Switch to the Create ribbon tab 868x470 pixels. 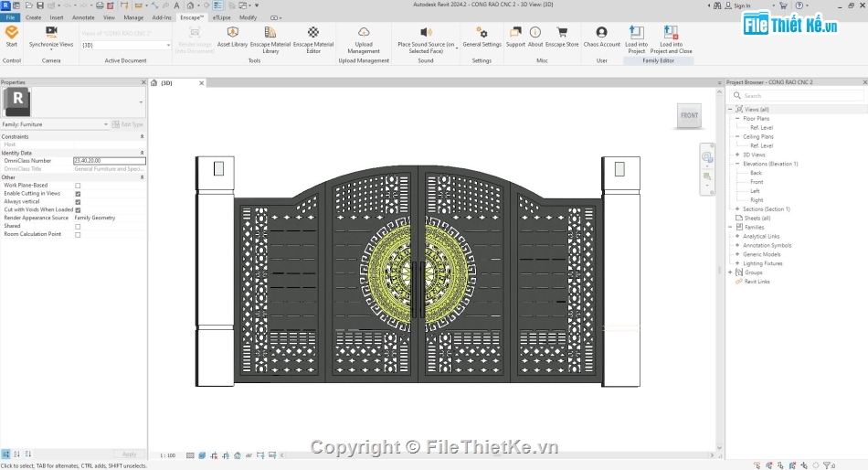(x=33, y=17)
